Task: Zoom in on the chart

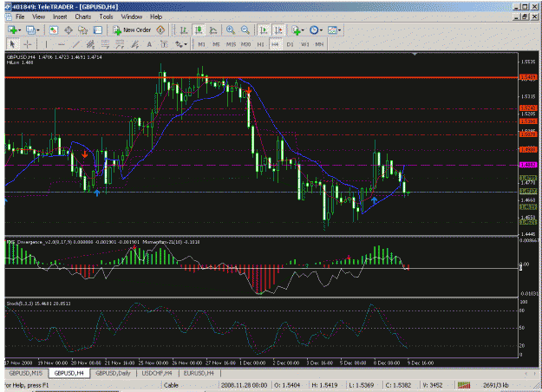Action: click(230, 30)
